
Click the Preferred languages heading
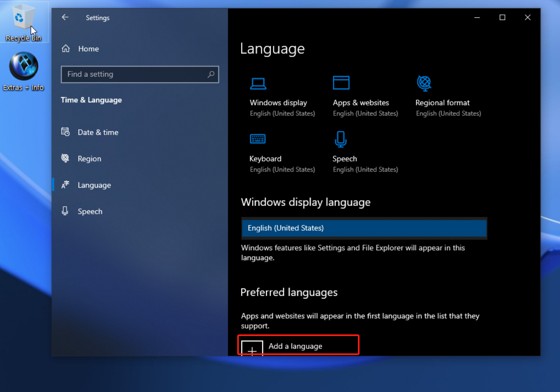(289, 293)
